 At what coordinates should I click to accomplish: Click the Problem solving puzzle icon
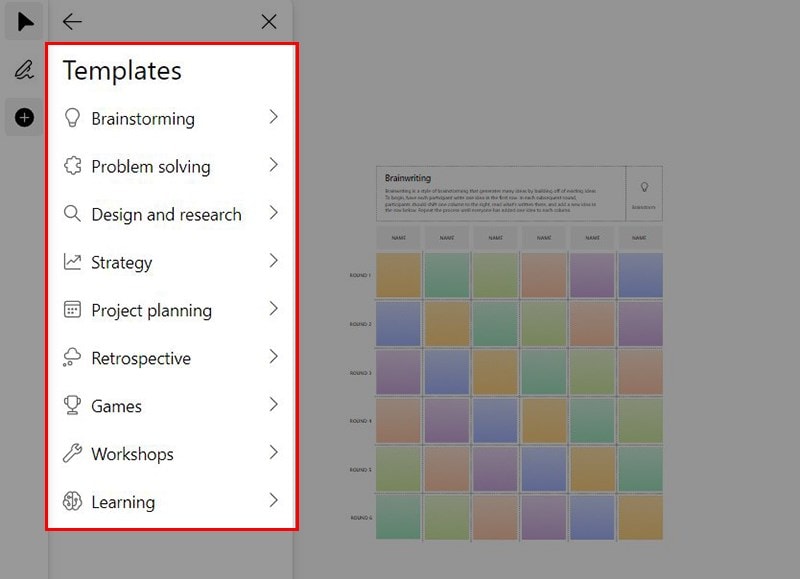pos(74,166)
